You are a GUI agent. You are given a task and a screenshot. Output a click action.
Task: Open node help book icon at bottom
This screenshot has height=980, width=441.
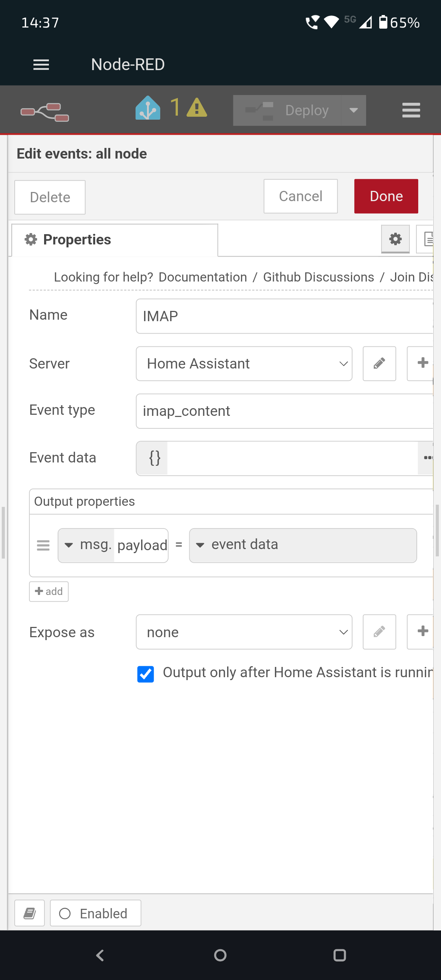point(30,913)
